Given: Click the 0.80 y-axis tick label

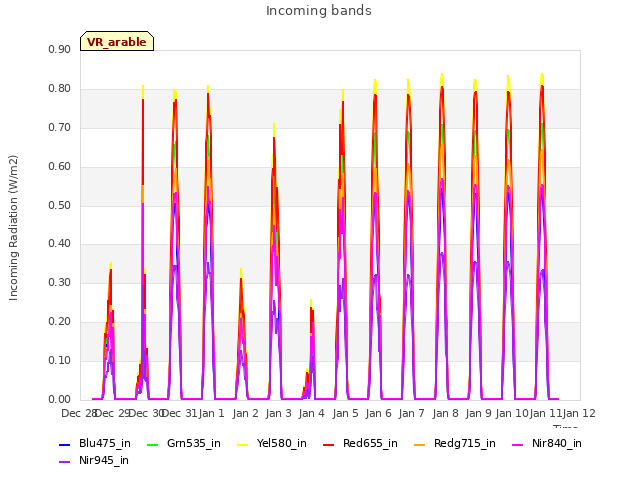Looking at the screenshot, I should pos(60,89).
